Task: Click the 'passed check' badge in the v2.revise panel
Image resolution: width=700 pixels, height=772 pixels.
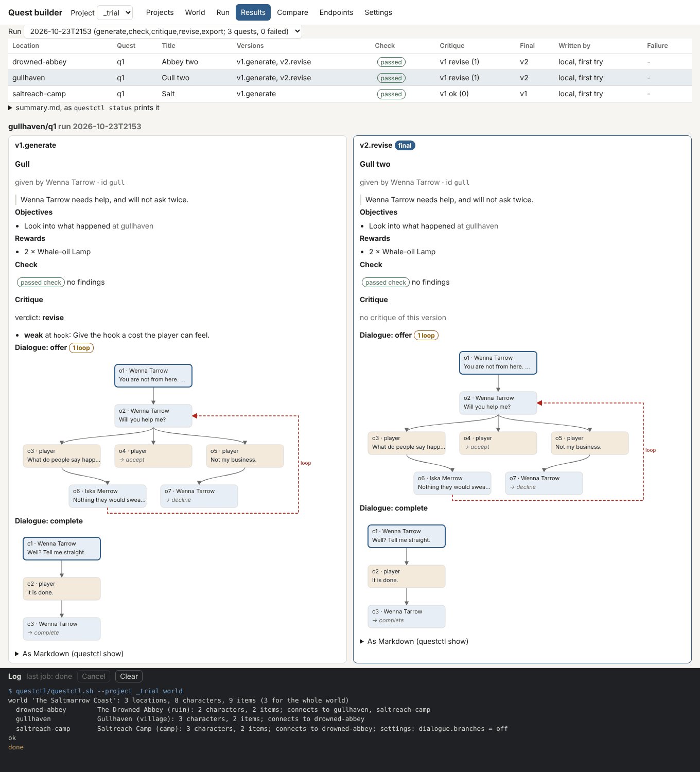Action: [386, 283]
